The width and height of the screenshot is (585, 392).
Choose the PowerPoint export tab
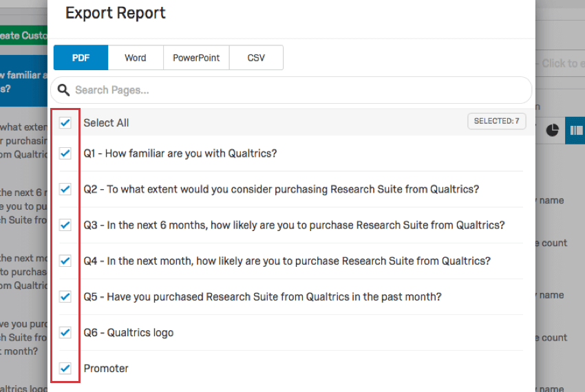pos(196,58)
